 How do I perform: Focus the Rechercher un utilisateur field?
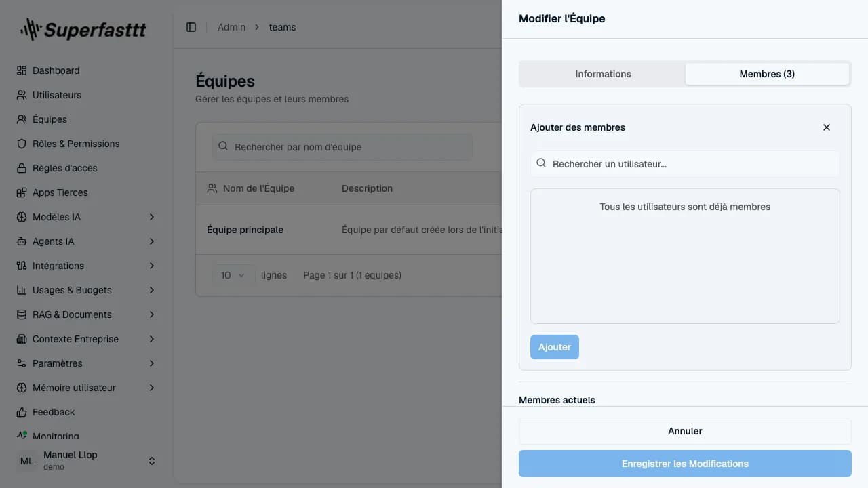[x=685, y=163]
